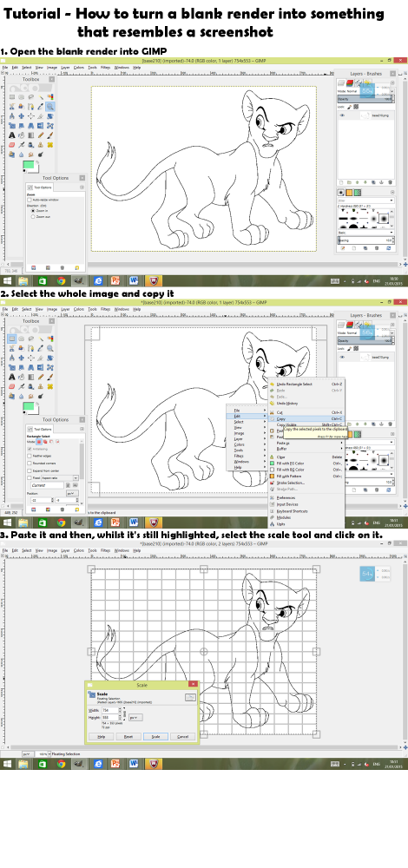Select the Eraser tool in step 1 toolbox
Viewport: 408px width, 868px height.
tap(12, 145)
